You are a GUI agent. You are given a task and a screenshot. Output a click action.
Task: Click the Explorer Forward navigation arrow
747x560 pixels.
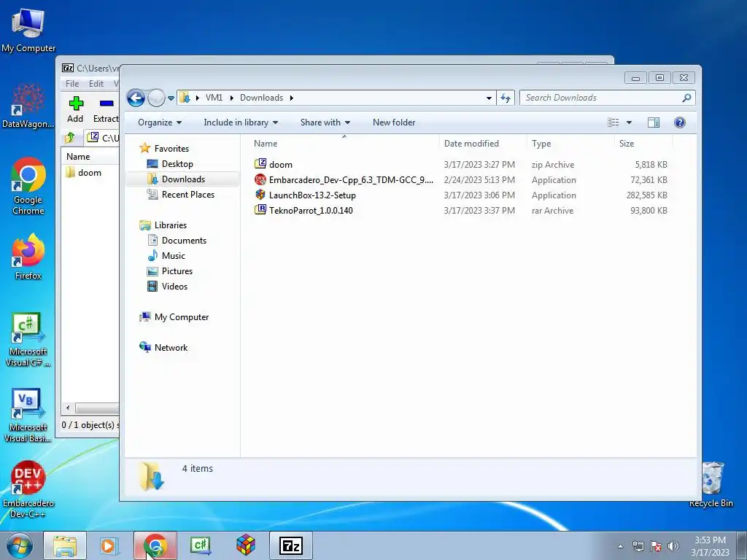156,98
